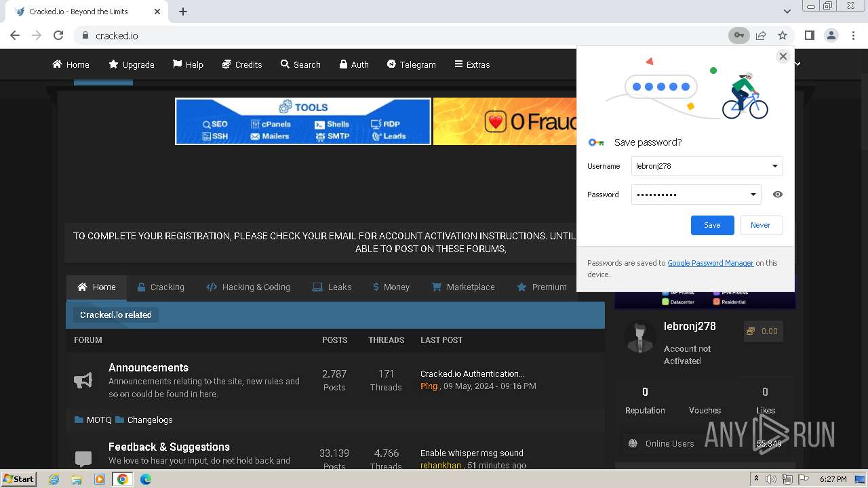Switch to the Marketplace tab

point(463,287)
